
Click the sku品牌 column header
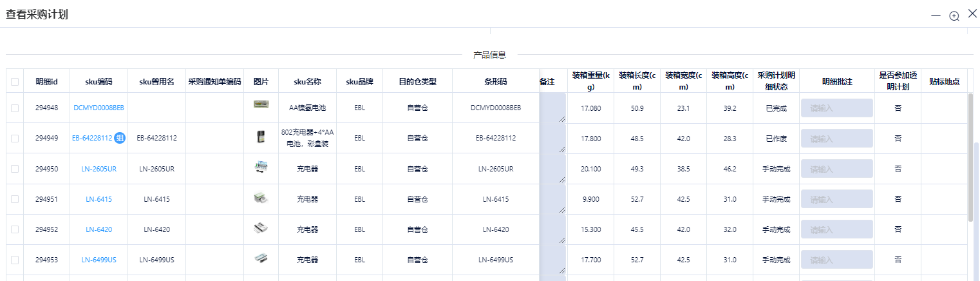tap(359, 82)
